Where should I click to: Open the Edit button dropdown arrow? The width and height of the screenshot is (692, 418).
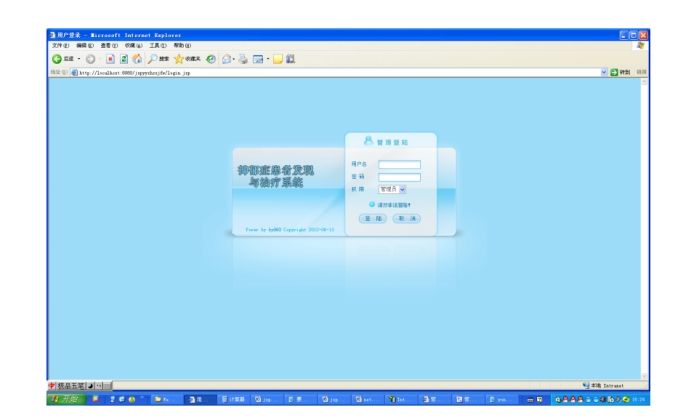[x=267, y=59]
